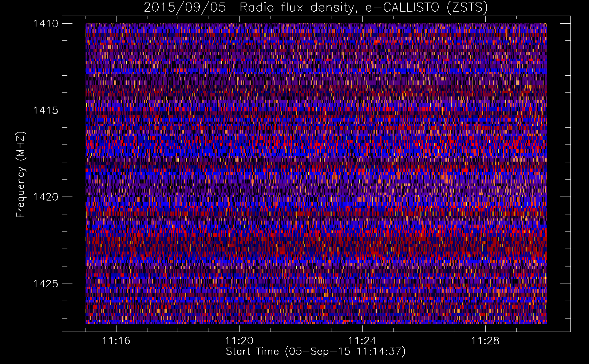Click the 1420 frequency tick label
Screen dimensions: 589x364
point(46,197)
